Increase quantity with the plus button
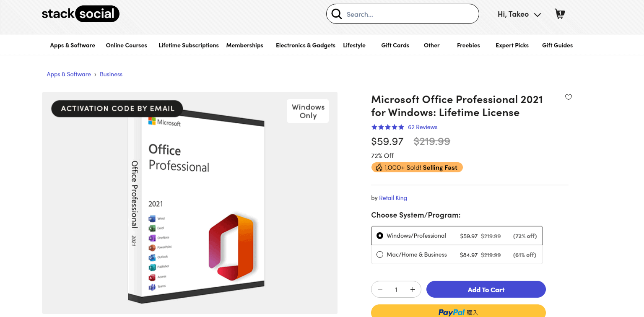The width and height of the screenshot is (644, 317). 413,289
